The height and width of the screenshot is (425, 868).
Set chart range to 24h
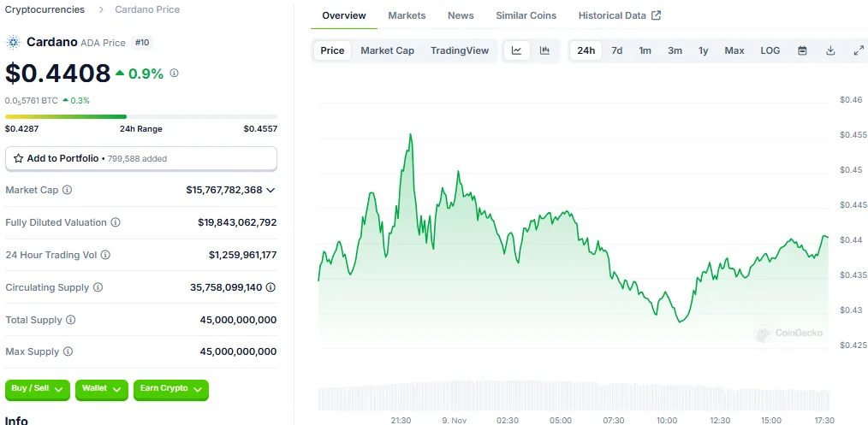click(x=586, y=50)
